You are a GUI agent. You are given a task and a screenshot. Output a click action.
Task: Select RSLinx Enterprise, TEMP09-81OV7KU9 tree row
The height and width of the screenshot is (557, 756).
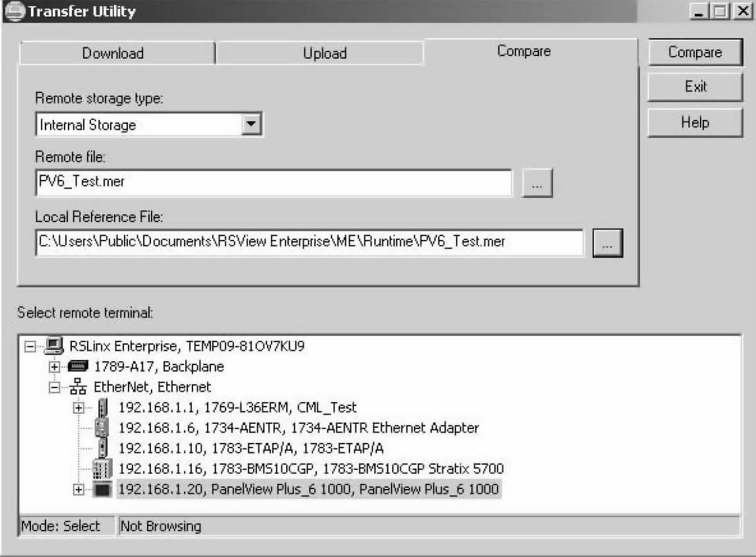187,346
